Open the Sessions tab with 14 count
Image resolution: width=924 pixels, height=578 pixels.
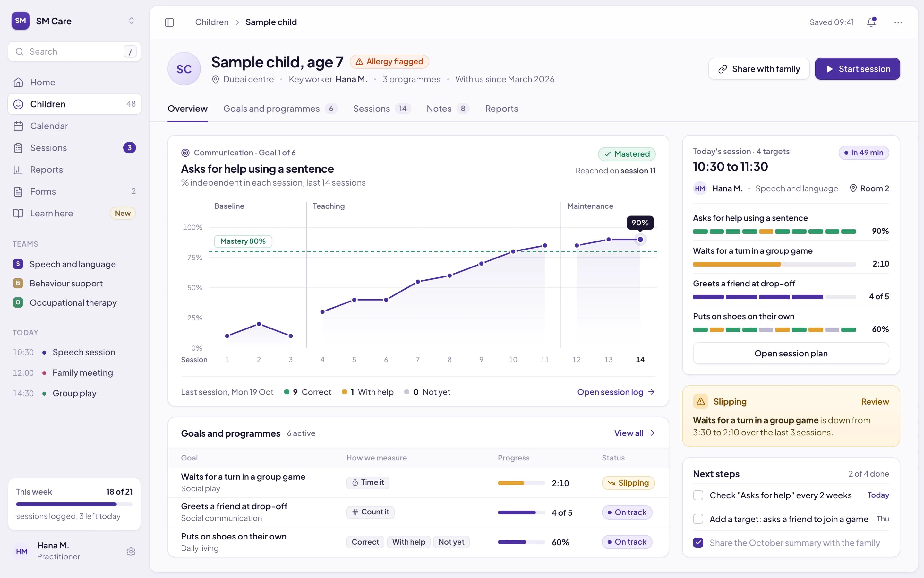(x=381, y=109)
